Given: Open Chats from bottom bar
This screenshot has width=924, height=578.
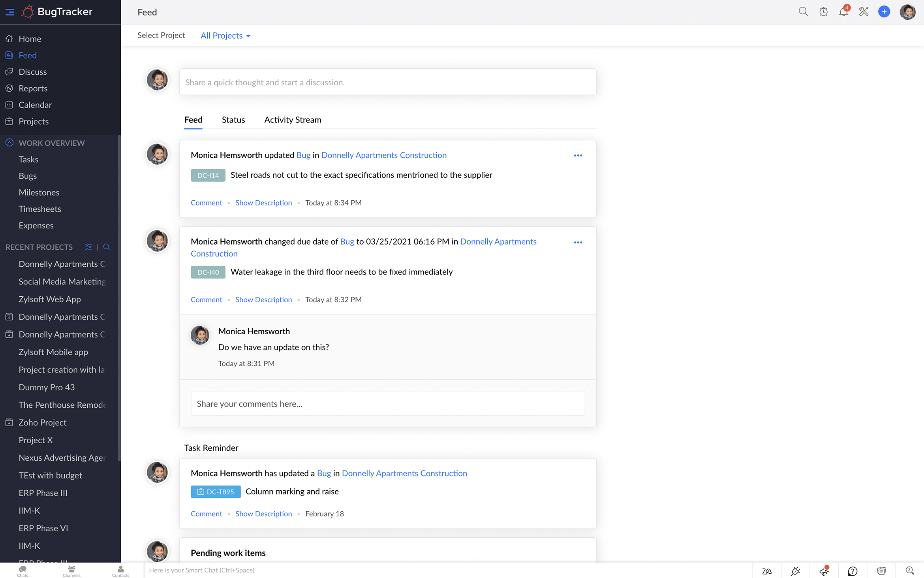Looking at the screenshot, I should pos(23,571).
